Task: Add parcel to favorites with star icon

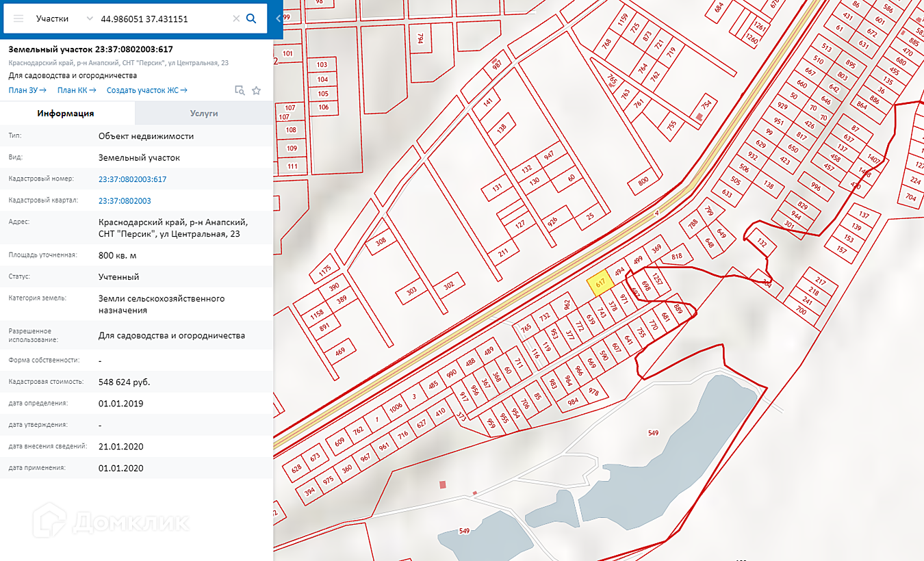Action: click(257, 90)
